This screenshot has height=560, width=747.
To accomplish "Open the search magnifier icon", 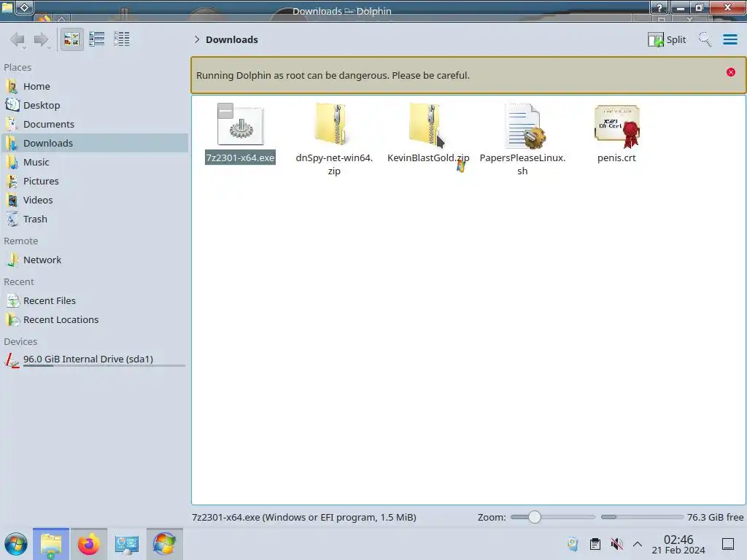I will tap(705, 39).
